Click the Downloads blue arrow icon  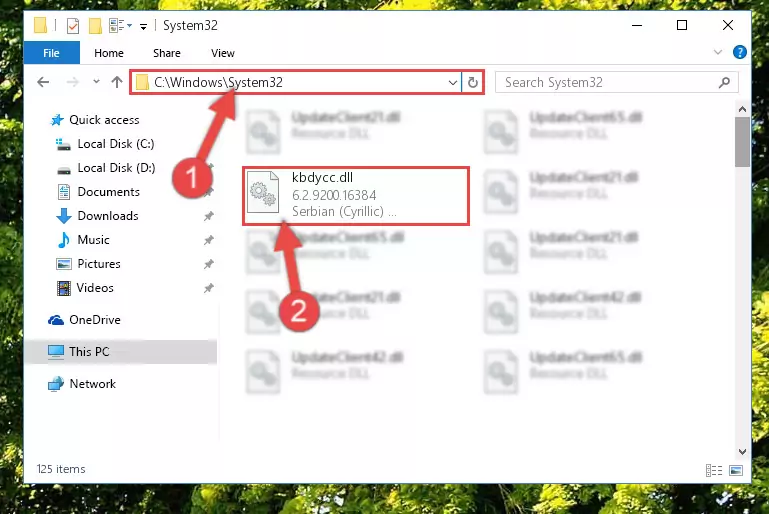coord(64,216)
